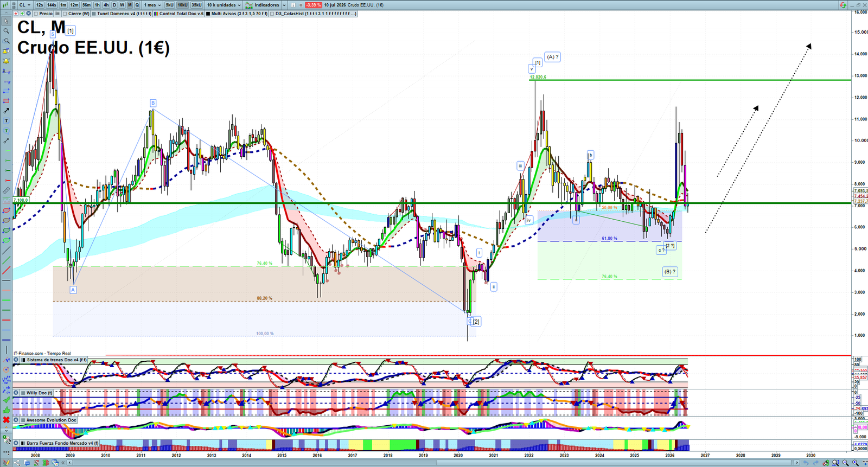Switch to the quarterly Q timeframe
The width and height of the screenshot is (868, 467).
coord(137,5)
